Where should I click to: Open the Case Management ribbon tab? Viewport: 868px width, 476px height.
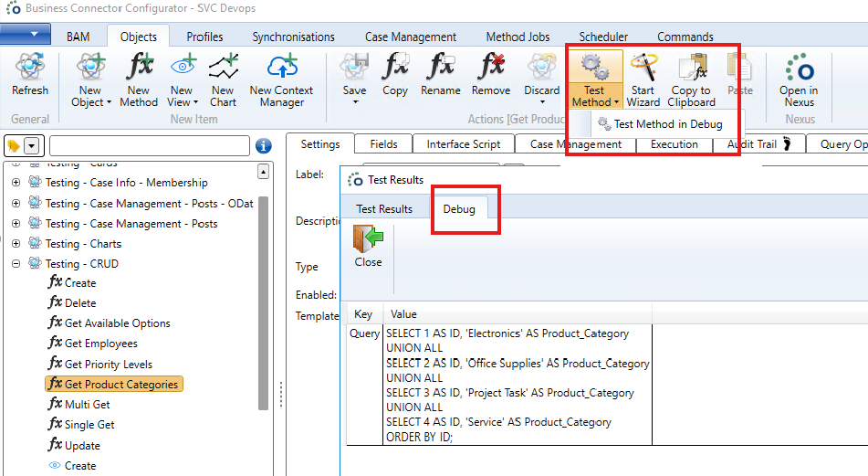tap(411, 37)
